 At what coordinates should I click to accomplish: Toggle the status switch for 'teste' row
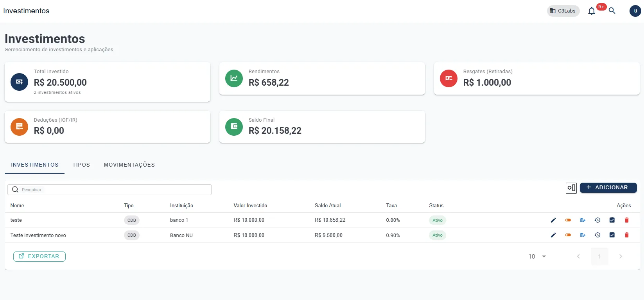click(568, 220)
